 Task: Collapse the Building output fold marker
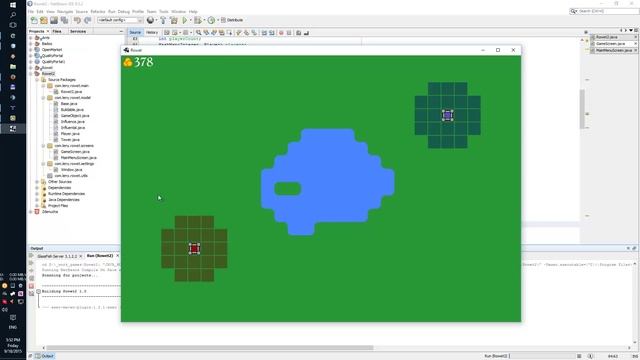38,291
